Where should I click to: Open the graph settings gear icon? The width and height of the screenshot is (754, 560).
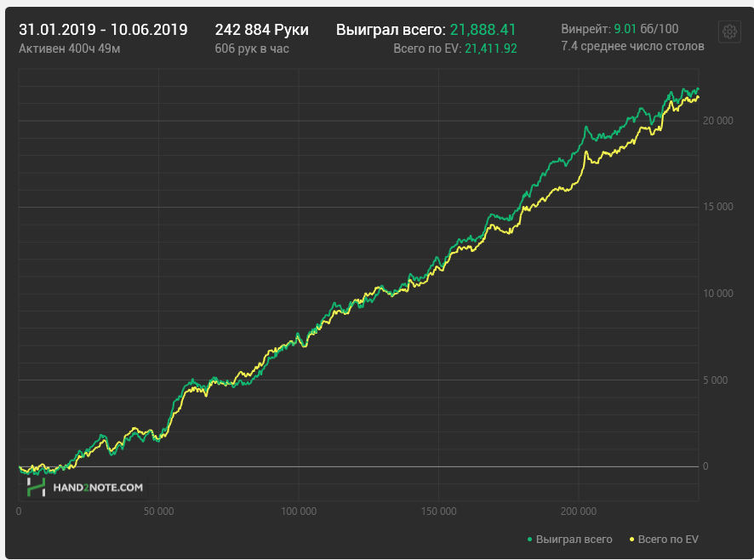point(729,31)
